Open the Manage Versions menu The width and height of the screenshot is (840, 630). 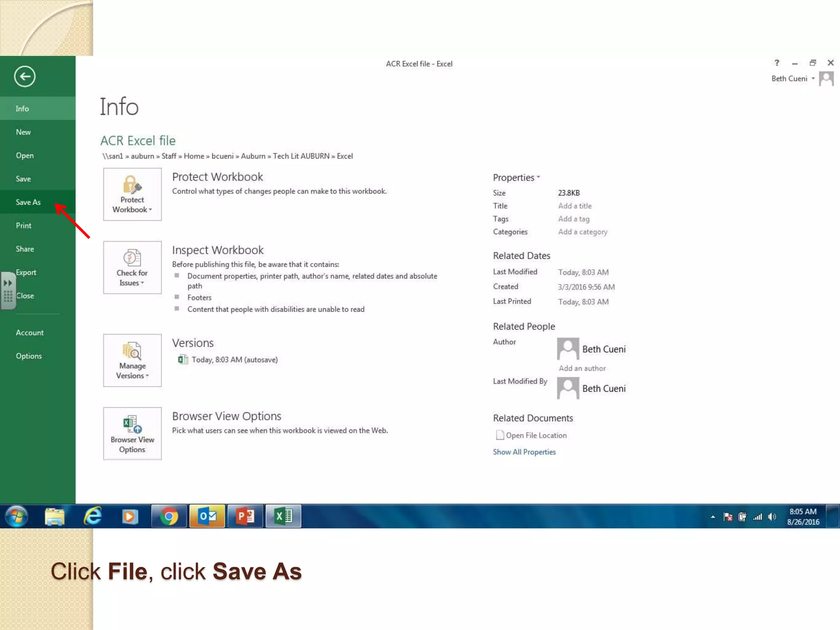tap(132, 360)
